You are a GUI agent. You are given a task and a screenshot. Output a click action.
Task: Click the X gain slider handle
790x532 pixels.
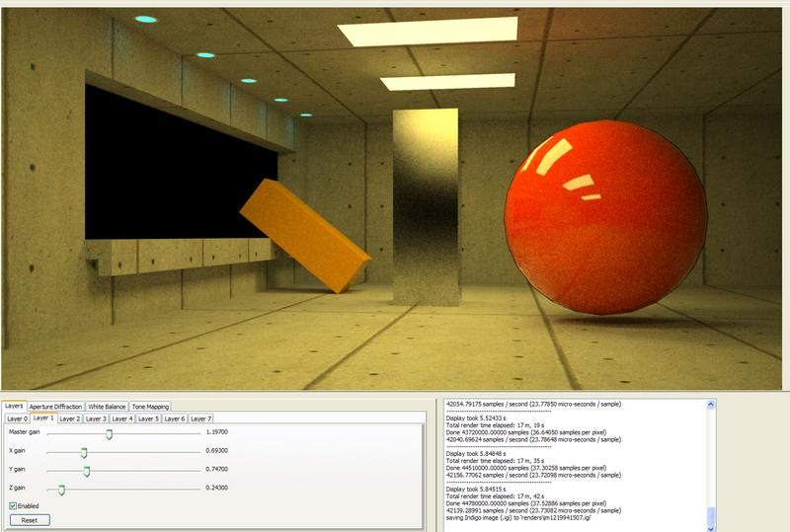click(x=84, y=452)
